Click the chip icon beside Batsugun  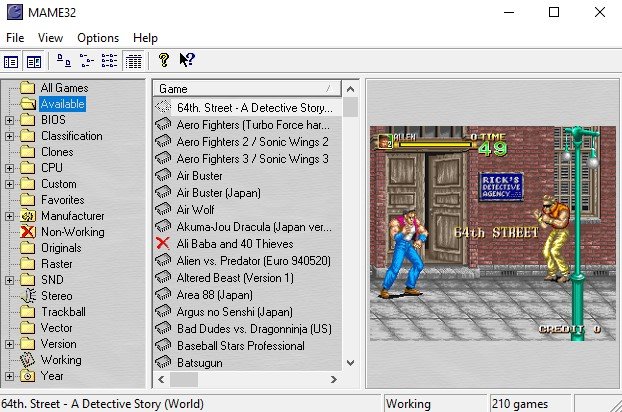point(163,362)
